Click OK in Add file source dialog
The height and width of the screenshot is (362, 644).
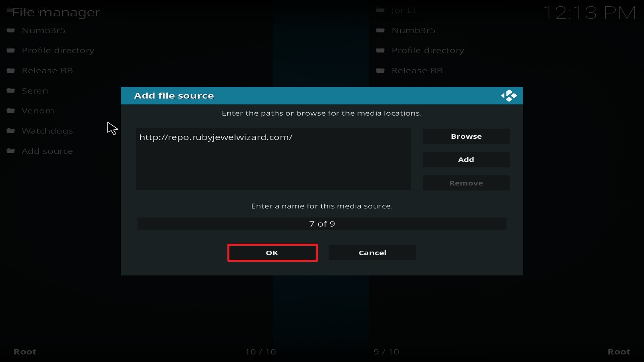coord(272,253)
